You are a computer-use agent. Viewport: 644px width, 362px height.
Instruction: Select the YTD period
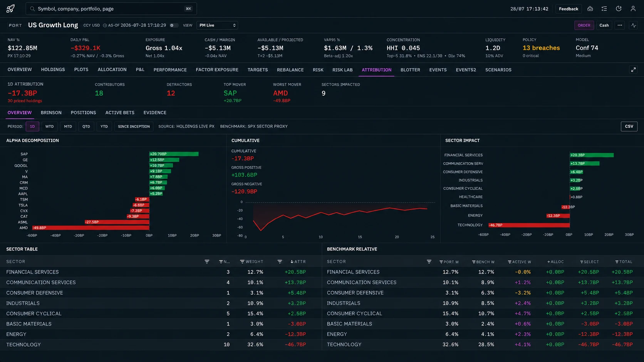[x=104, y=127]
